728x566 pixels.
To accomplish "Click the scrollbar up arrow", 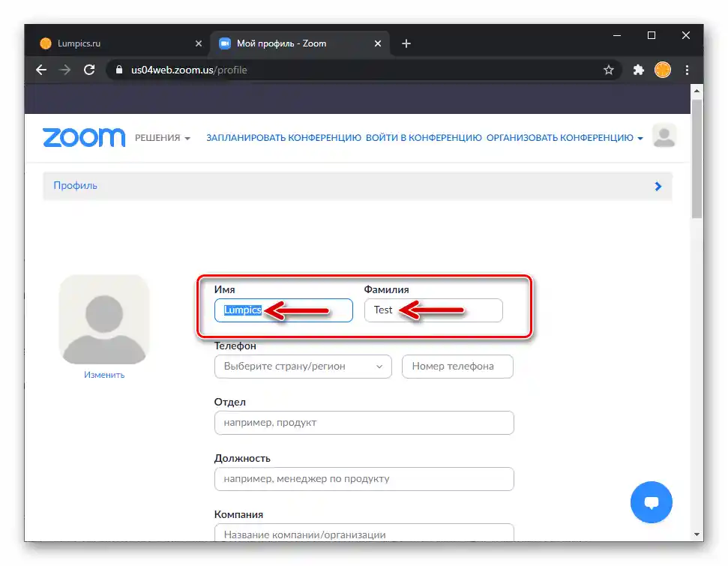I will point(697,91).
